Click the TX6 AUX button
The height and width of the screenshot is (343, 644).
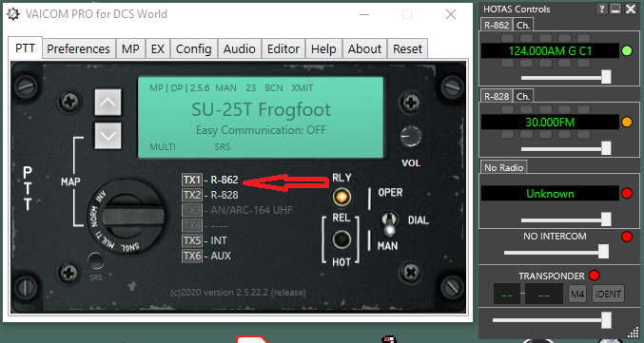(192, 256)
